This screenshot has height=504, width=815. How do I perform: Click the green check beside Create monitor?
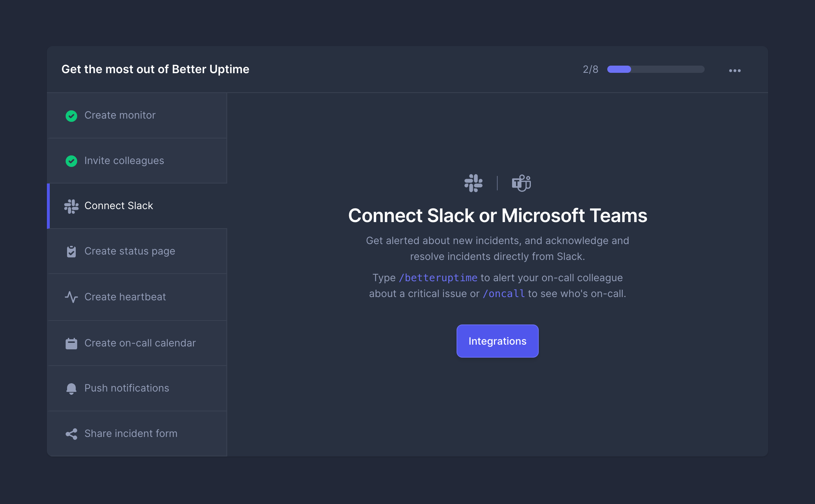tap(71, 116)
